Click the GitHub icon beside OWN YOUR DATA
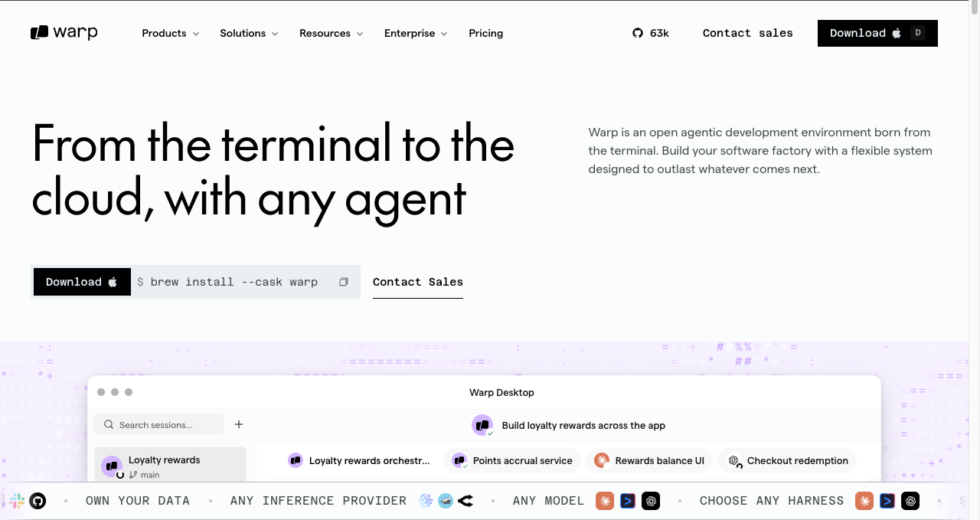The height and width of the screenshot is (520, 980). click(x=38, y=501)
